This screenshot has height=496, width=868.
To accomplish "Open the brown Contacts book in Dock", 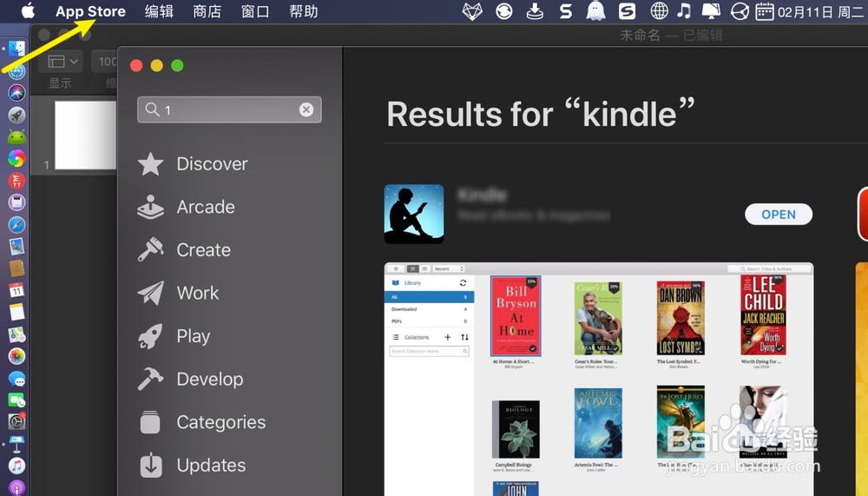I will click(16, 268).
